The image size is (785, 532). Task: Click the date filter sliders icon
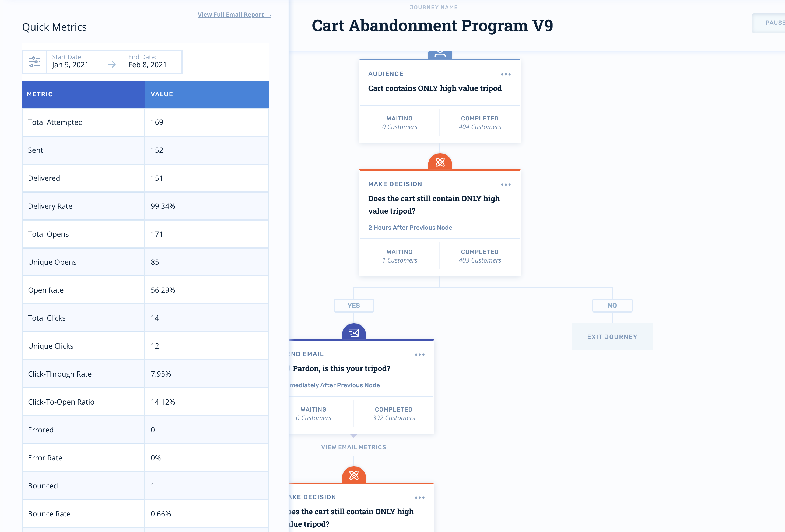coord(34,62)
